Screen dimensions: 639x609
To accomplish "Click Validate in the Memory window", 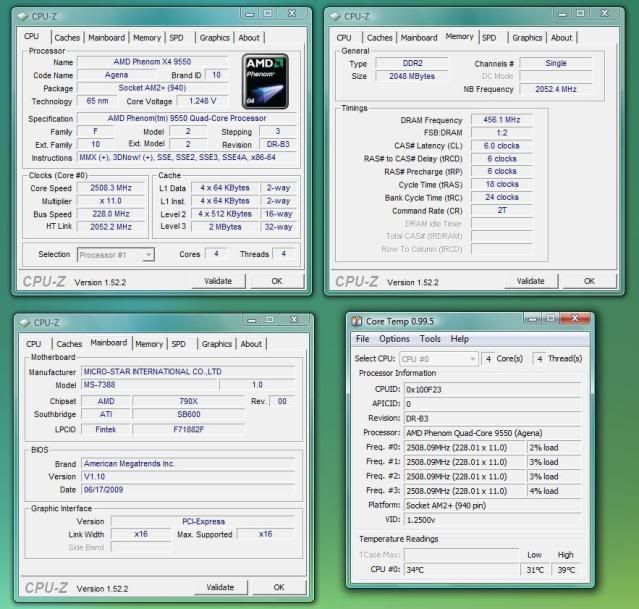I will pyautogui.click(x=531, y=281).
